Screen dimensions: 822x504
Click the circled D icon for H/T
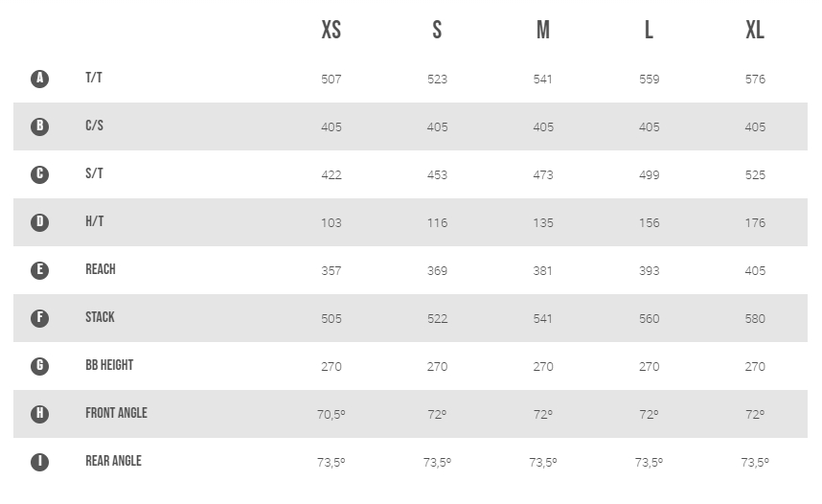pyautogui.click(x=40, y=222)
